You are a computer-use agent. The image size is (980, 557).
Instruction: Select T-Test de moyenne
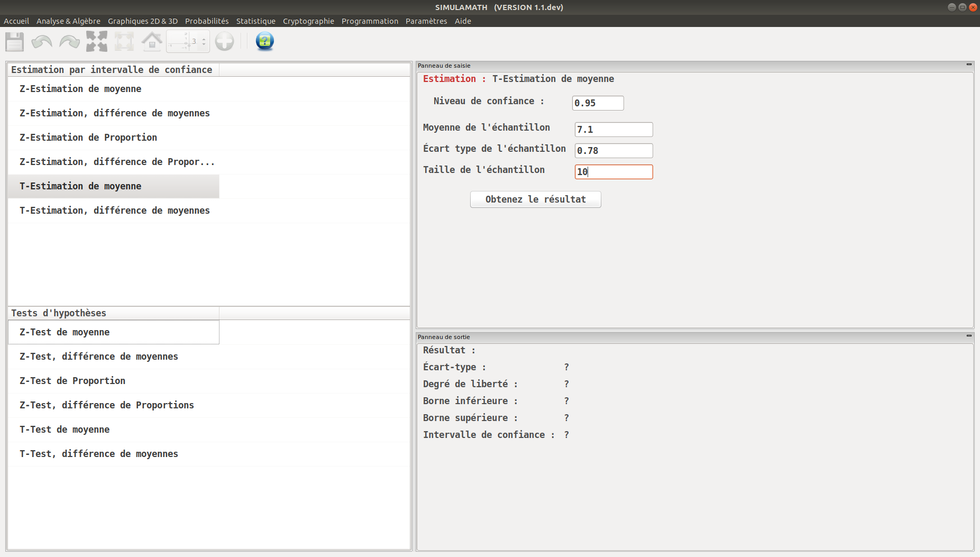point(114,430)
